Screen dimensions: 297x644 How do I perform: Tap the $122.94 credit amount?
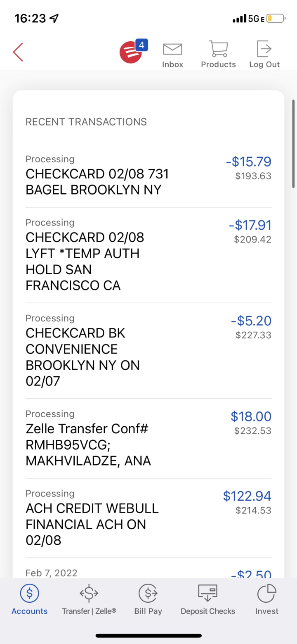click(247, 496)
